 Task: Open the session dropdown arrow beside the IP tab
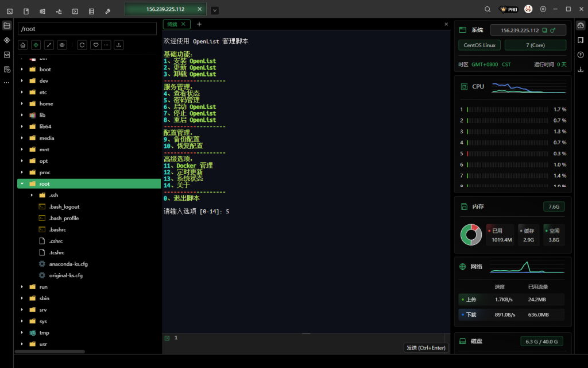coord(214,10)
